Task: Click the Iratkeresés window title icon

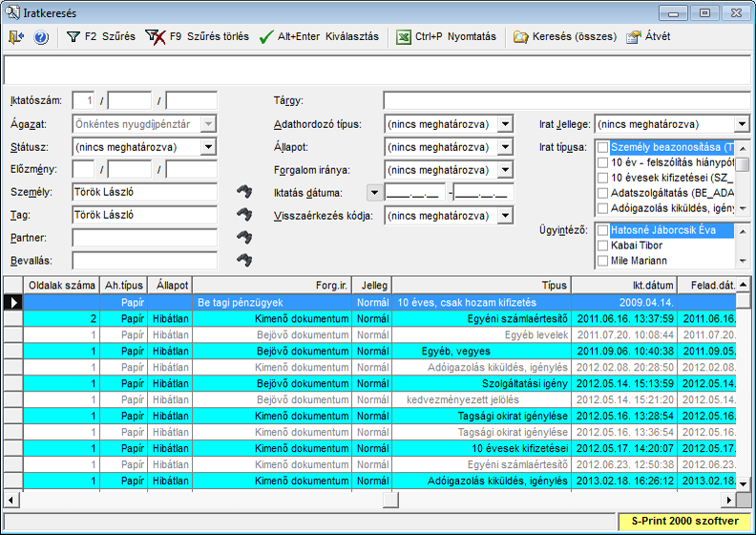Action: tap(12, 12)
